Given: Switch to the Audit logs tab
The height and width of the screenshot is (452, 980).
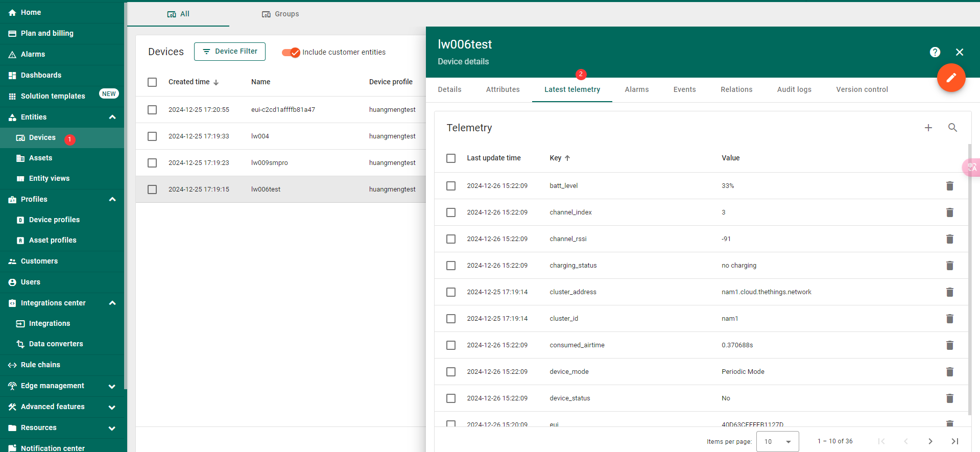Looking at the screenshot, I should click(794, 89).
